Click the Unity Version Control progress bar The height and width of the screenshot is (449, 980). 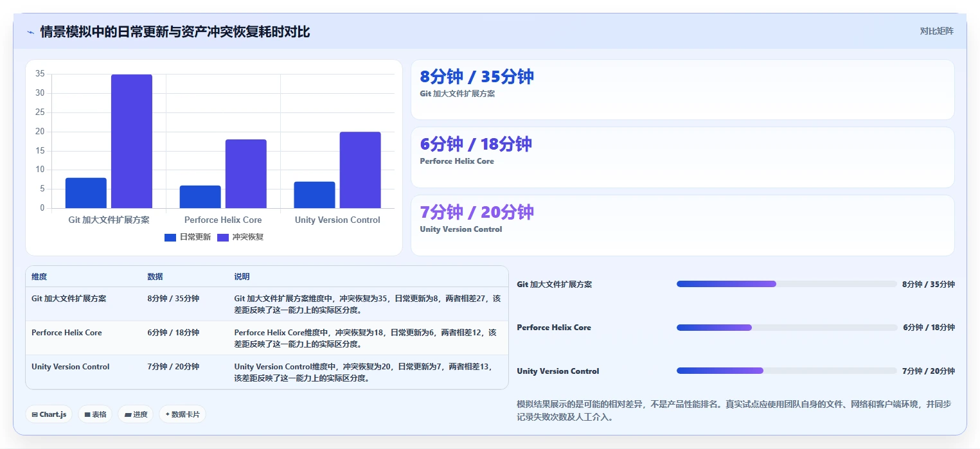(787, 371)
